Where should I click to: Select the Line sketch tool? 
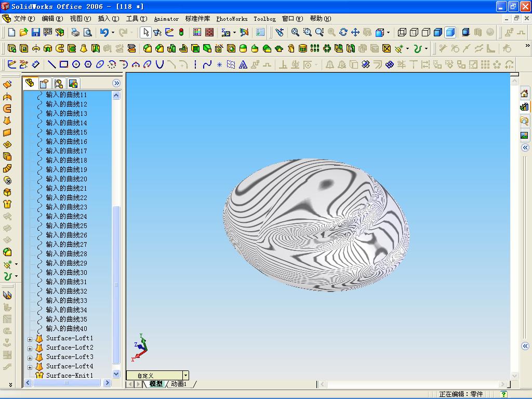click(x=51, y=64)
